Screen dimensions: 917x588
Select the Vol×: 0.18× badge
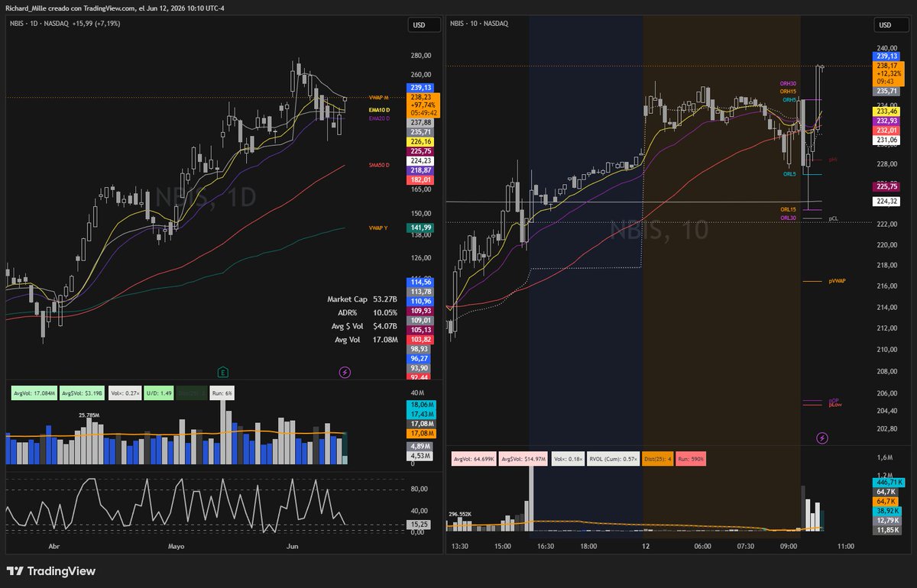(x=568, y=459)
